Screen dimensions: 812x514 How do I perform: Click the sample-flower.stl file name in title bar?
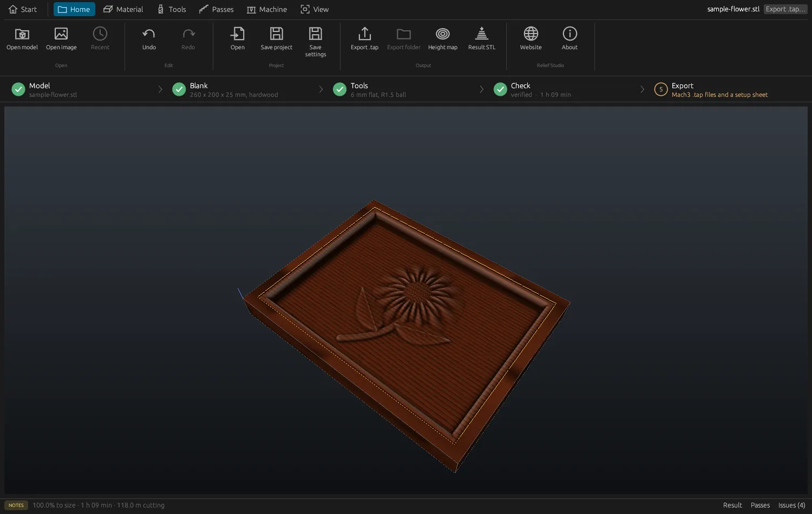[733, 9]
